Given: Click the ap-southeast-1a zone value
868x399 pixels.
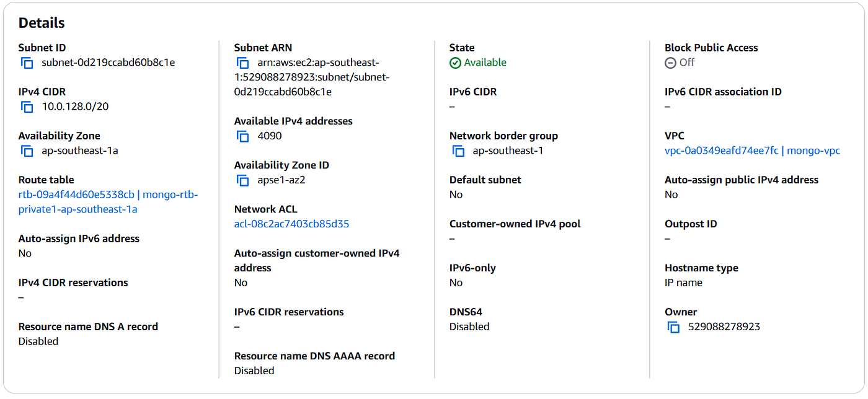Looking at the screenshot, I should click(80, 151).
